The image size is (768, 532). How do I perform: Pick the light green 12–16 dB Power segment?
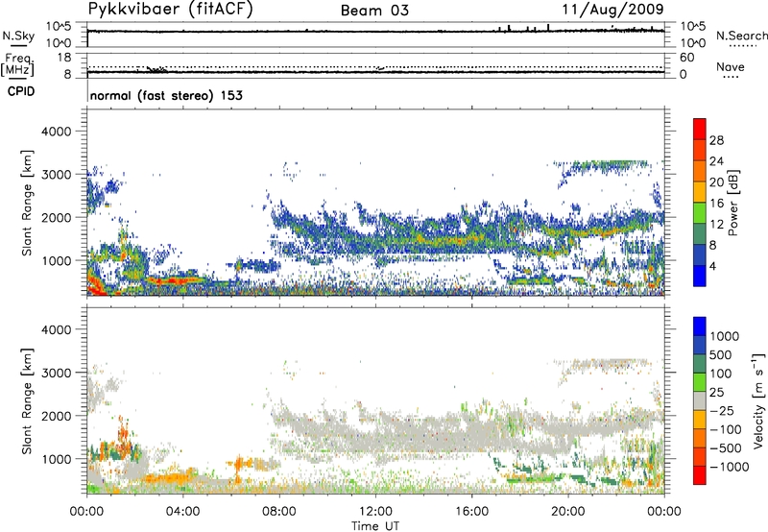pyautogui.click(x=700, y=212)
